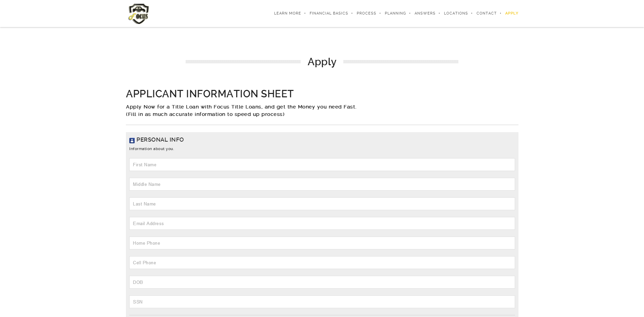Click into the First Name field

[x=322, y=165]
